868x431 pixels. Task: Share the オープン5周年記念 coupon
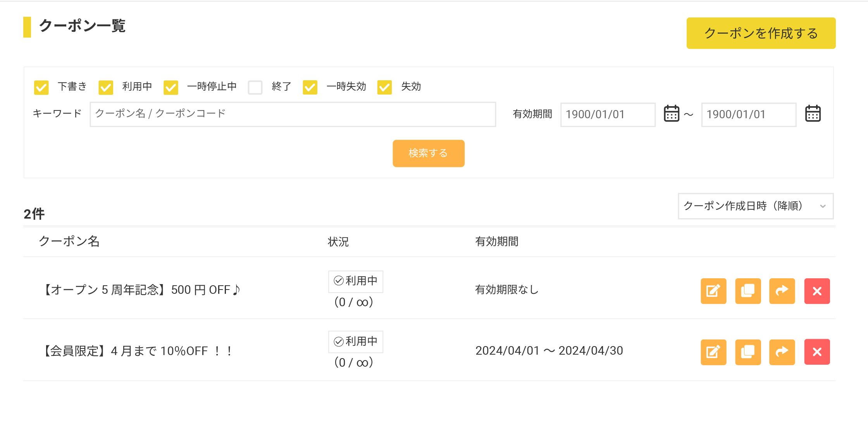782,291
